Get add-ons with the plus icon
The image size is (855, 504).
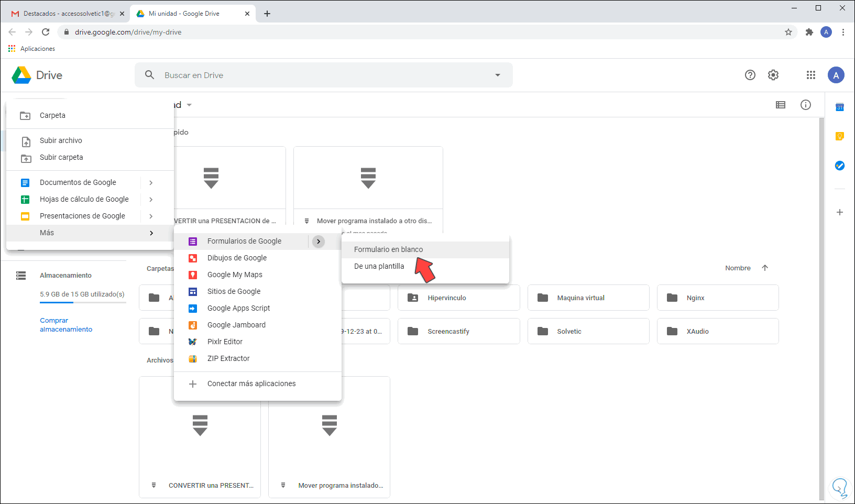click(840, 212)
